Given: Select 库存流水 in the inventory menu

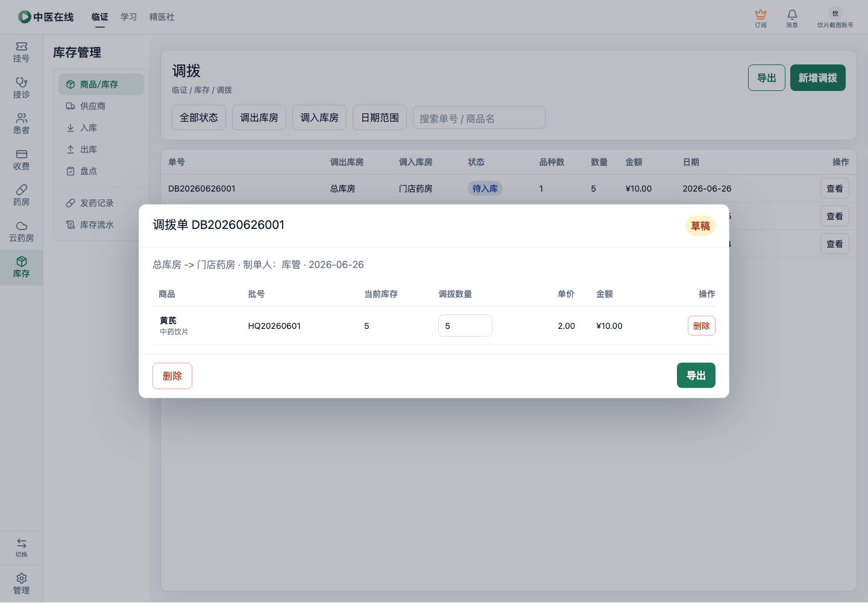Looking at the screenshot, I should pos(101,225).
